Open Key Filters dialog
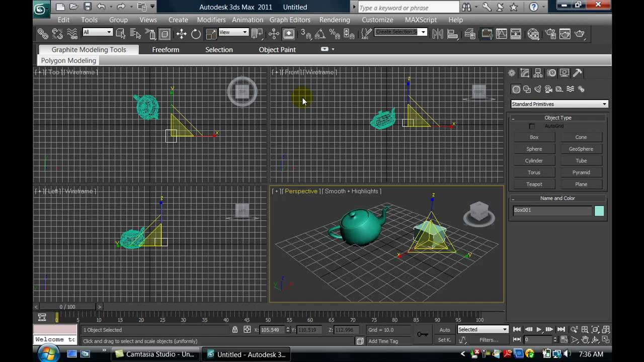Image resolution: width=644 pixels, height=362 pixels. pos(489,340)
